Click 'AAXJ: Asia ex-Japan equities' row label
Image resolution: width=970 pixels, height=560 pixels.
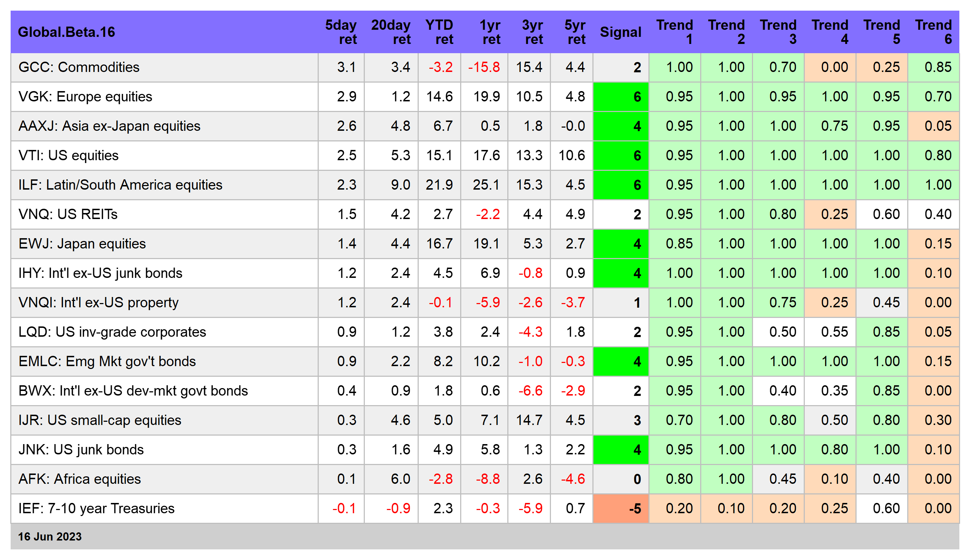point(109,126)
